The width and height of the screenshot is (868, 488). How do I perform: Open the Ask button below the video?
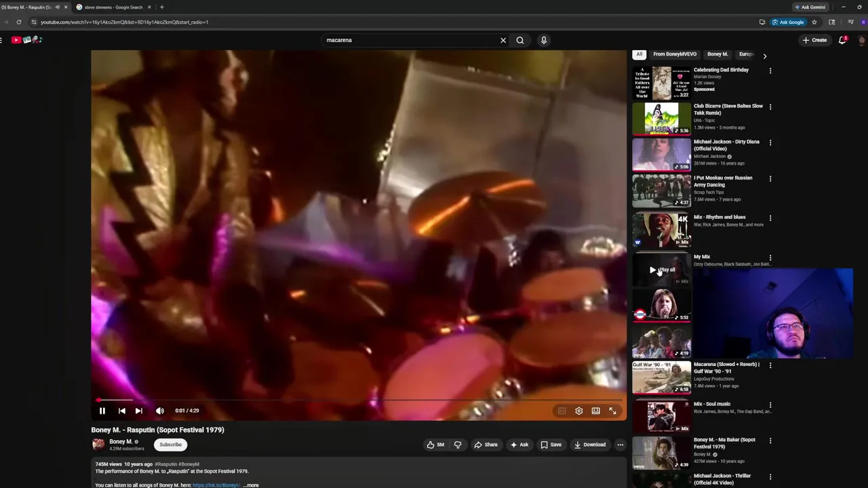[519, 445]
